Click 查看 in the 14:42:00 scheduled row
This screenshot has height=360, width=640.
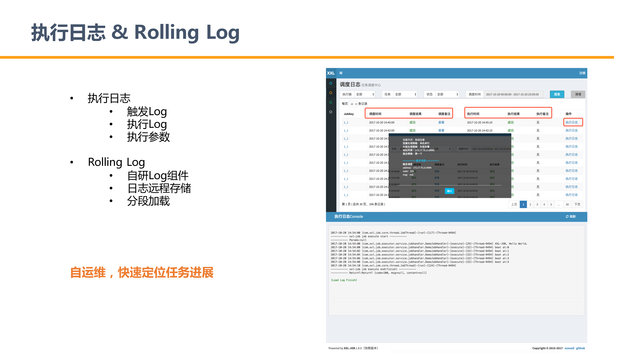(x=441, y=131)
